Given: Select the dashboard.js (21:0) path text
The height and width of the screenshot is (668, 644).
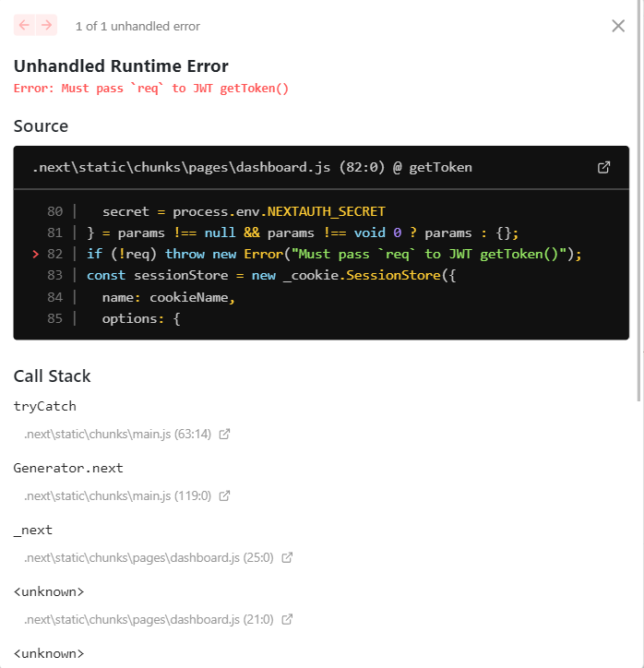Looking at the screenshot, I should point(149,619).
